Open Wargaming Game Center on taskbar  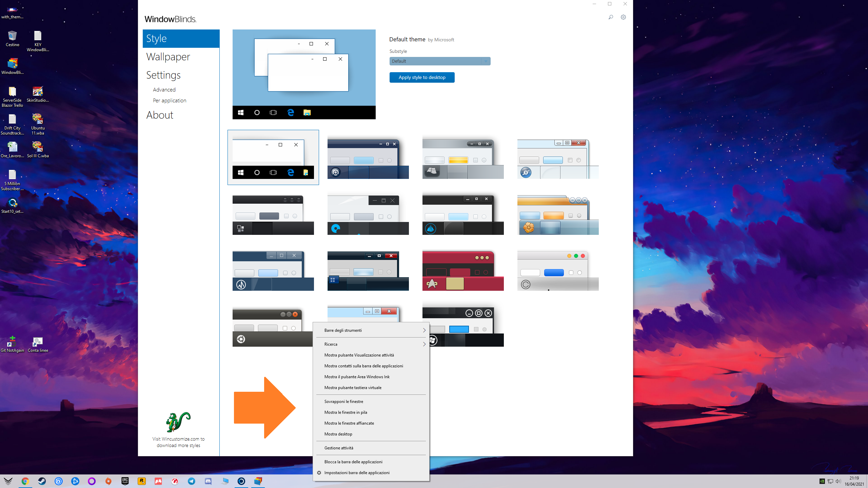pos(175,481)
